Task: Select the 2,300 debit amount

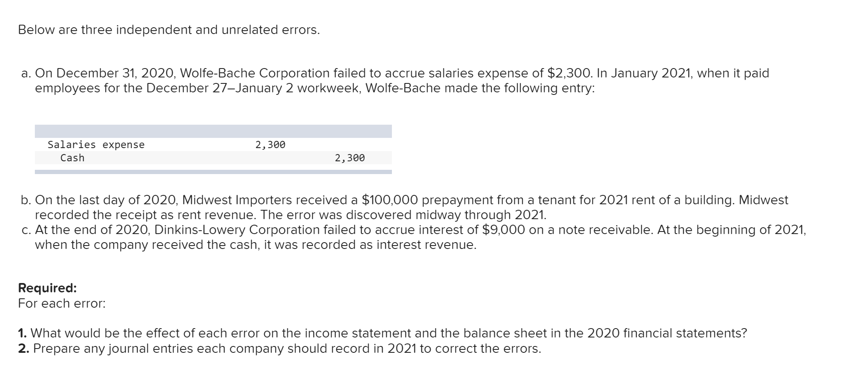Action: 270,145
